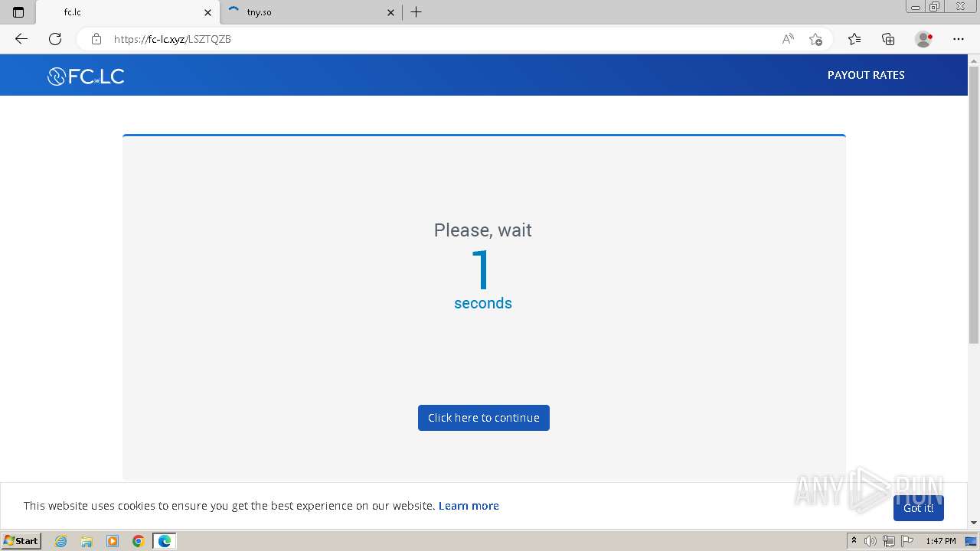Open Settings and more menu
The height and width of the screenshot is (551, 980).
tap(959, 39)
